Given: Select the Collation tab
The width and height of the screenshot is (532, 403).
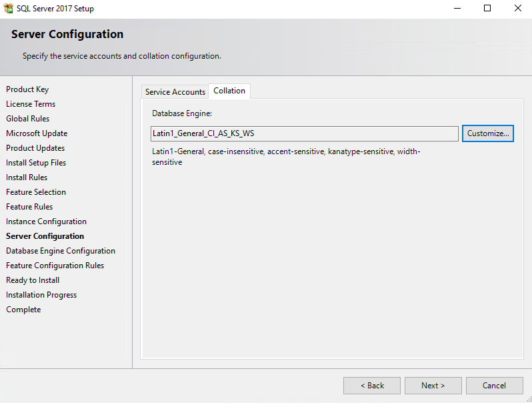Looking at the screenshot, I should click(229, 91).
